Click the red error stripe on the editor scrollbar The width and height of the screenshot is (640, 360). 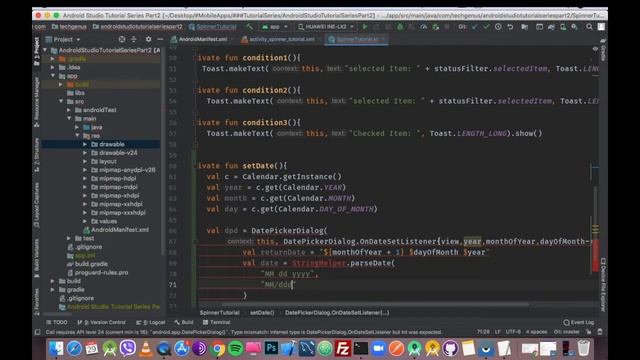tap(595, 256)
